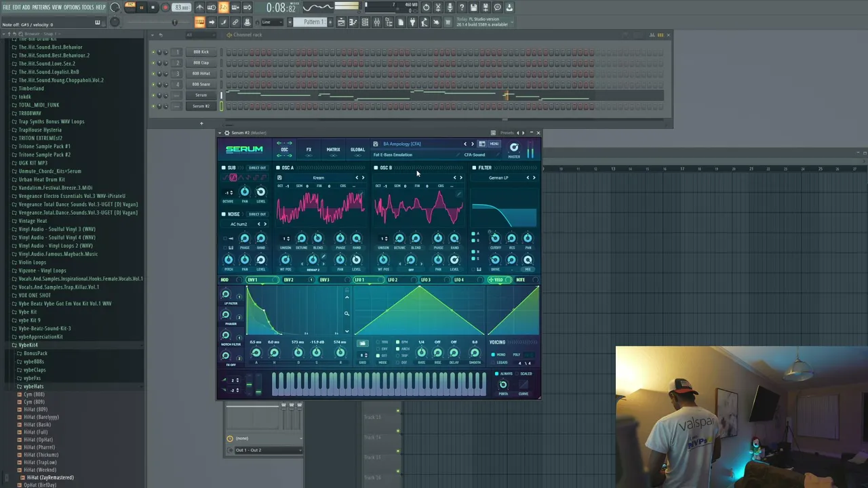
Task: Click the VELO drag-arrows mod source
Action: [491, 280]
